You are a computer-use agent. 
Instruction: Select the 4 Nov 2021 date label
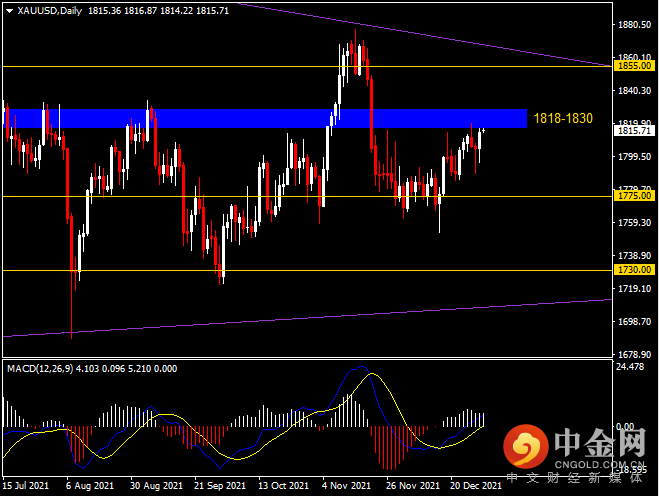tap(346, 485)
